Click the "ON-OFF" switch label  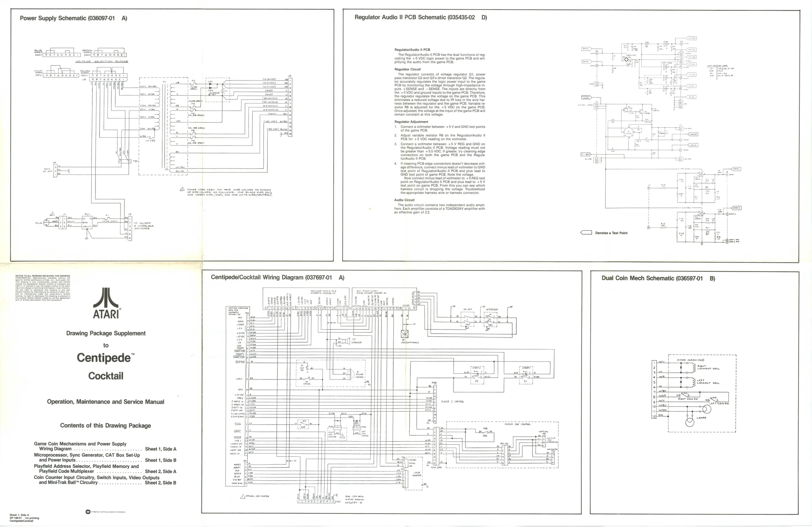pos(467,309)
